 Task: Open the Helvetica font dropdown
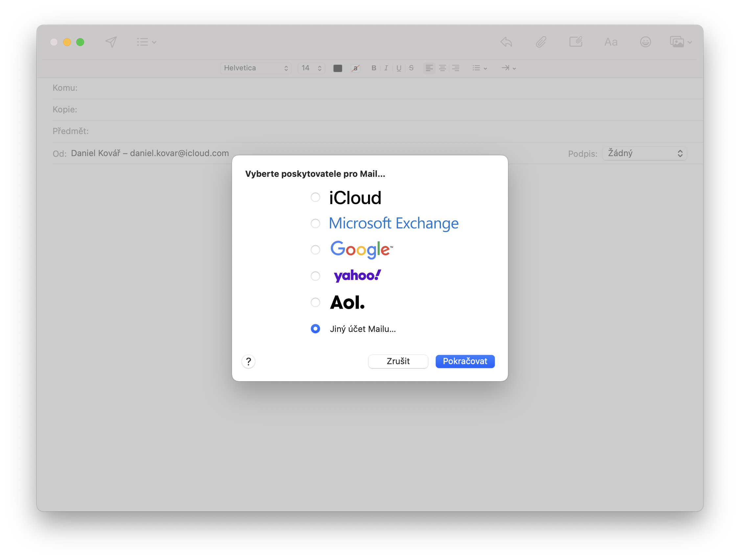pos(256,68)
